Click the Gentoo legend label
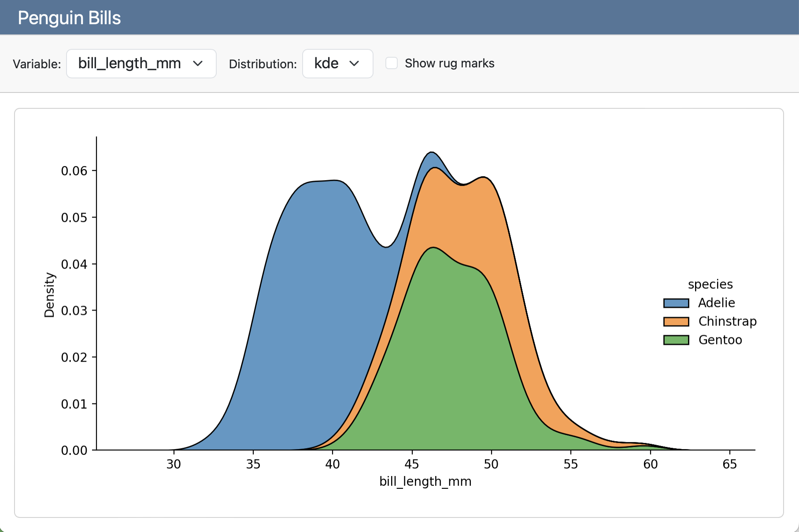Screen dimensions: 799x532 click(x=720, y=340)
